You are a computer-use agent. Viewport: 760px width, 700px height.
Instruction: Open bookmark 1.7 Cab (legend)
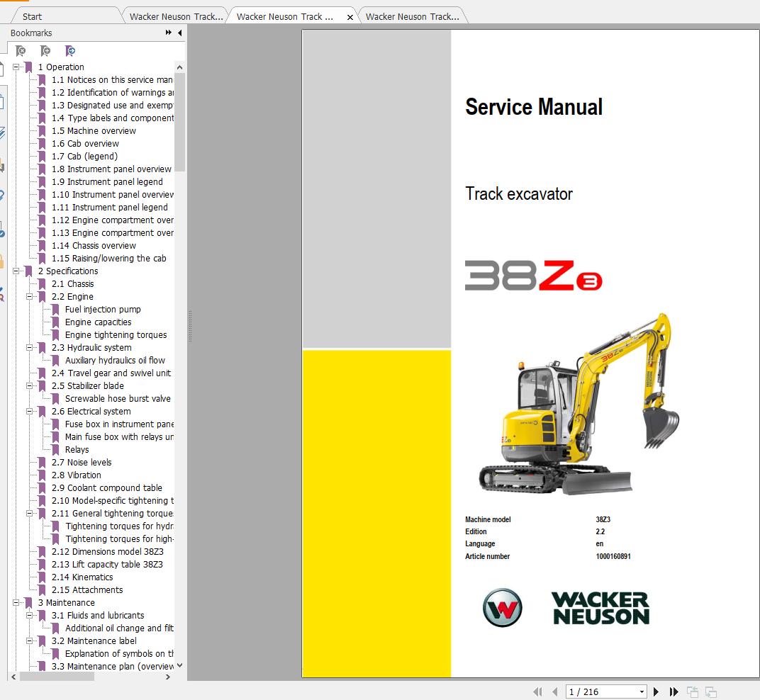(85, 156)
